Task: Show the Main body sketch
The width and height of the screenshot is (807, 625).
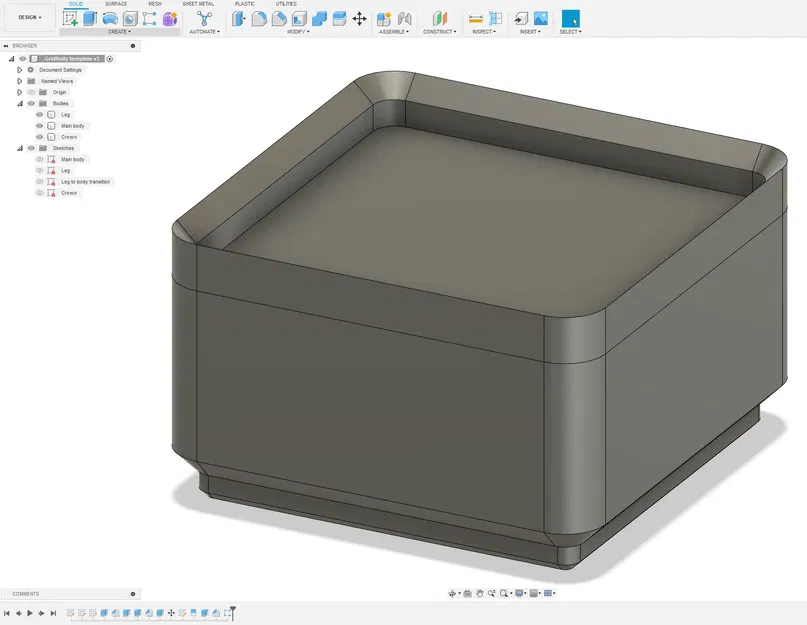Action: click(39, 159)
